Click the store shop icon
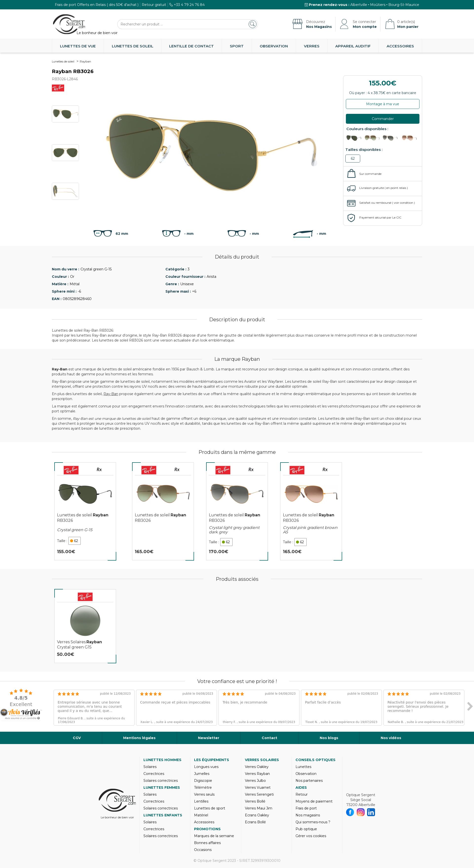Screen dimensions: 474x868 coord(297,24)
